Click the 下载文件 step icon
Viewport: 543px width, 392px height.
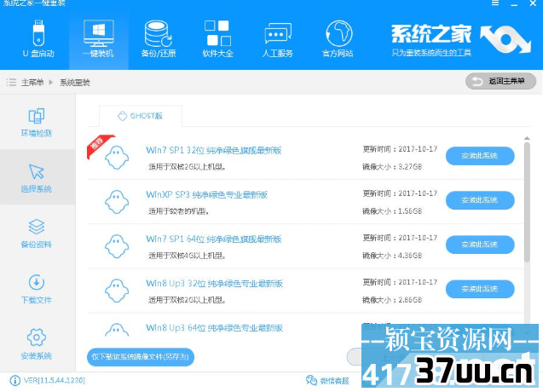pos(37,283)
